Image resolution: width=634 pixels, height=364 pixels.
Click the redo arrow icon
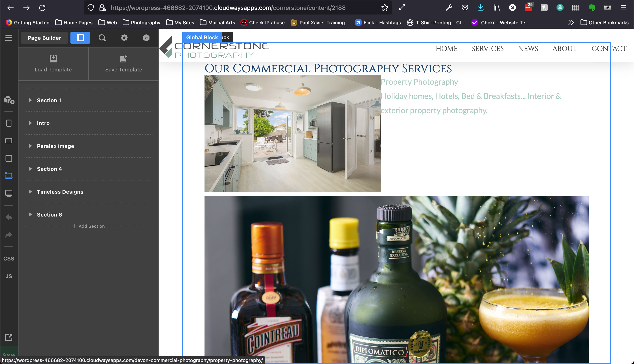[x=9, y=235]
